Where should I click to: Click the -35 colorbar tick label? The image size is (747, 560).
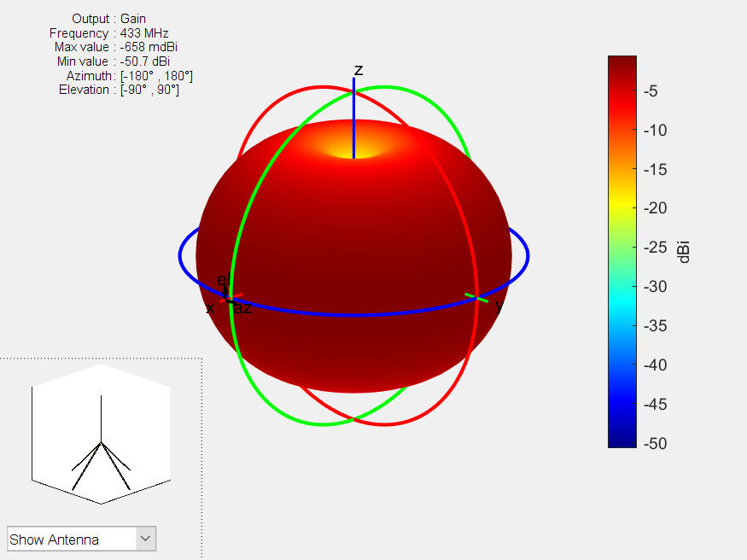pyautogui.click(x=655, y=326)
